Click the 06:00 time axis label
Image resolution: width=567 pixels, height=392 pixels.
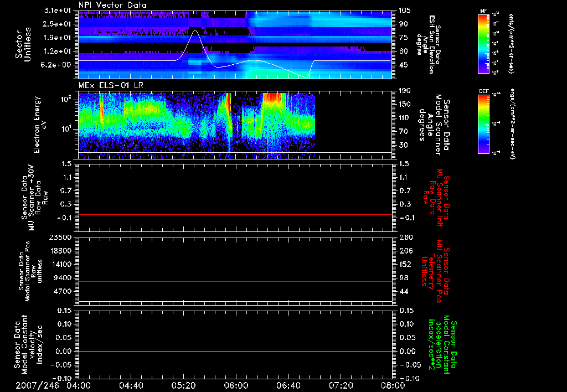tap(236, 385)
